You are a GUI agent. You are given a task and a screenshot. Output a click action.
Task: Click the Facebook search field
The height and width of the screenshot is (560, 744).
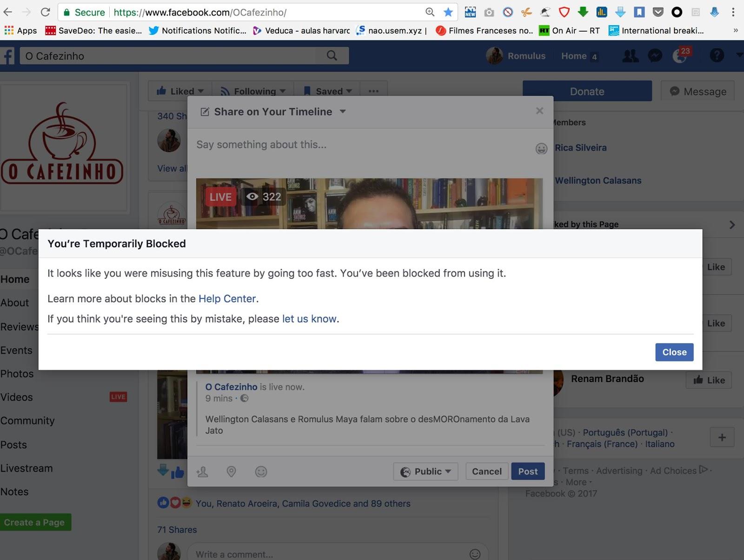(168, 56)
